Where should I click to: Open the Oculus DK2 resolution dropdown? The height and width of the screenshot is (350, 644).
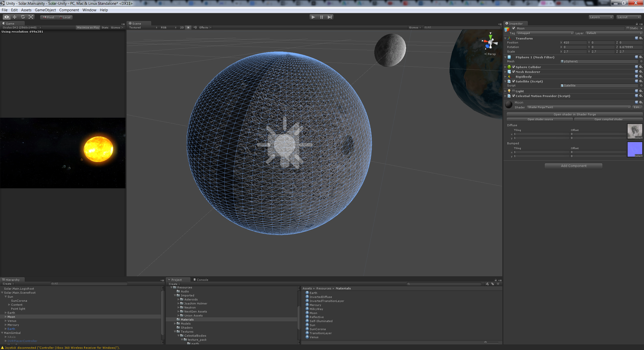(22, 27)
